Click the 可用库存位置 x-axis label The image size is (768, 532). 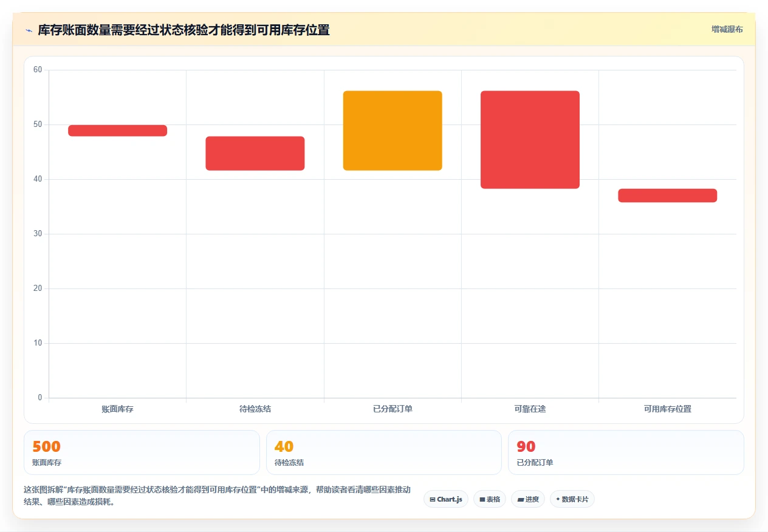tap(668, 409)
